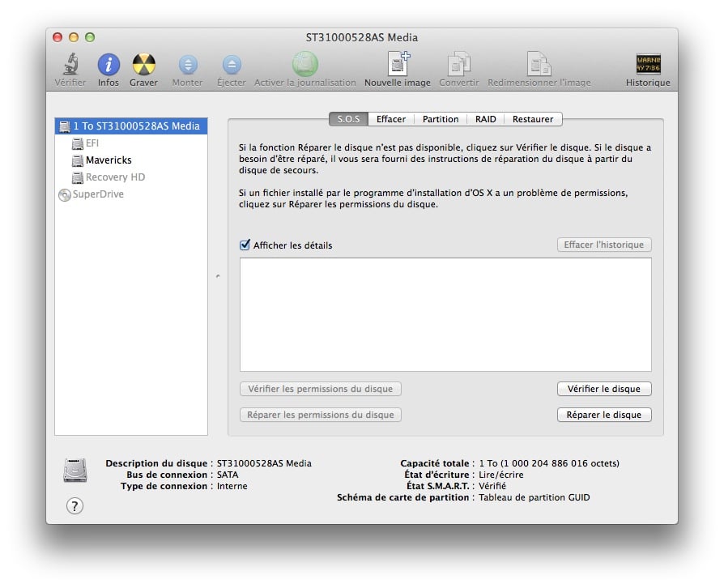Click the Convertir toolbar icon
724x588 pixels.
click(458, 65)
